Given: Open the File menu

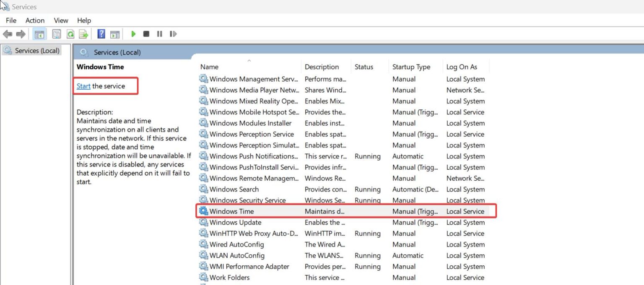Looking at the screenshot, I should click(11, 20).
